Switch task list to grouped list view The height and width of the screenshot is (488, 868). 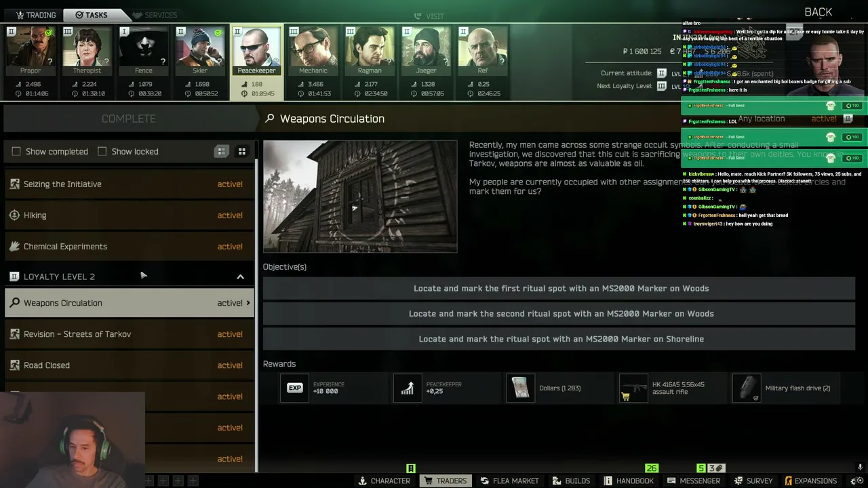coord(221,151)
